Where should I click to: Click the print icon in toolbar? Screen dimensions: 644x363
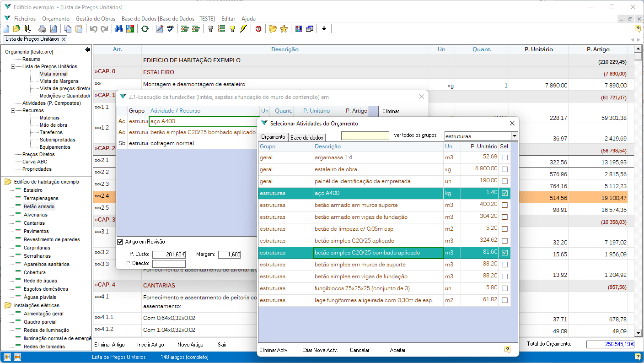pyautogui.click(x=42, y=29)
